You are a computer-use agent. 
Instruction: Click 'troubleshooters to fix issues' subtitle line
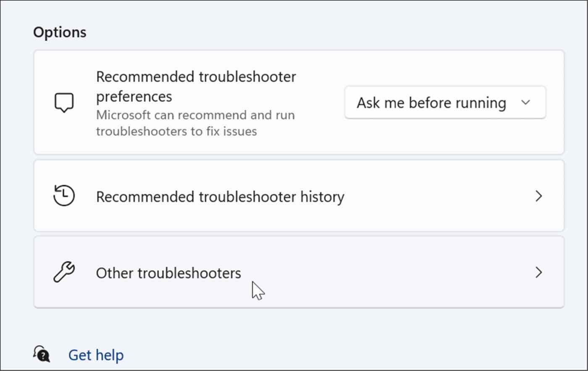coord(176,131)
